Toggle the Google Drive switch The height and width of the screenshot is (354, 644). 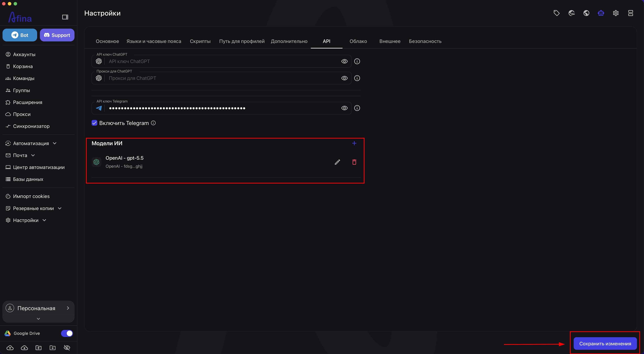(67, 333)
